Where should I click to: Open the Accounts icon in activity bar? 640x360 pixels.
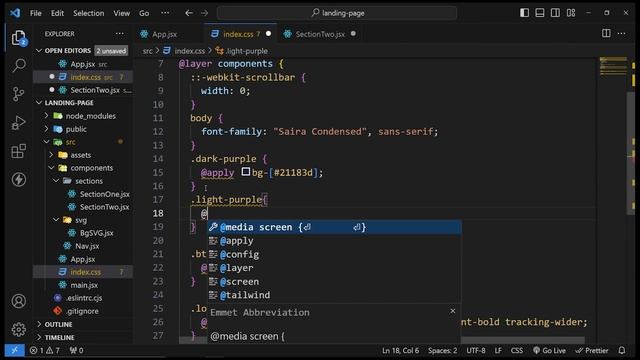click(18, 301)
